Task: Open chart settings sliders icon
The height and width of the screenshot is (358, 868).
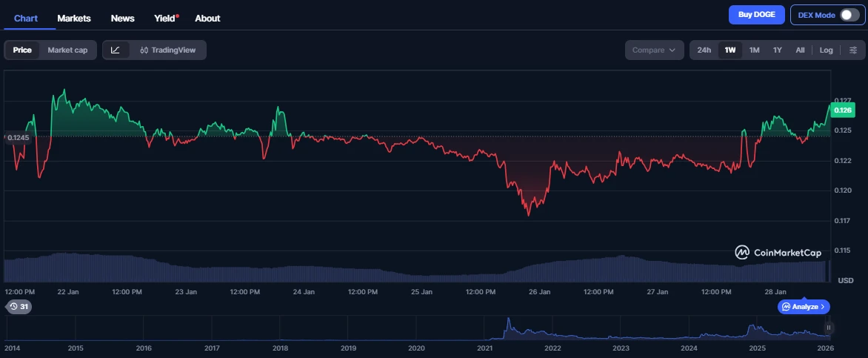Action: coord(852,50)
